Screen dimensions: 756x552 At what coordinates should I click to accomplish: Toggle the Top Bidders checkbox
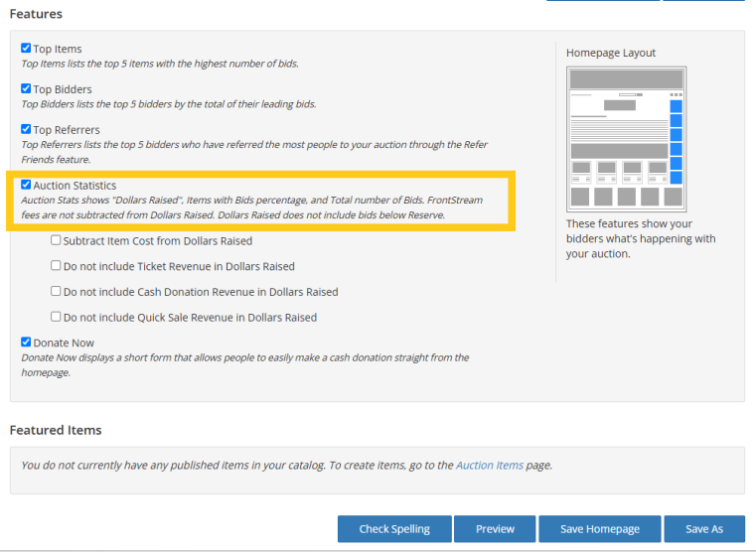26,88
